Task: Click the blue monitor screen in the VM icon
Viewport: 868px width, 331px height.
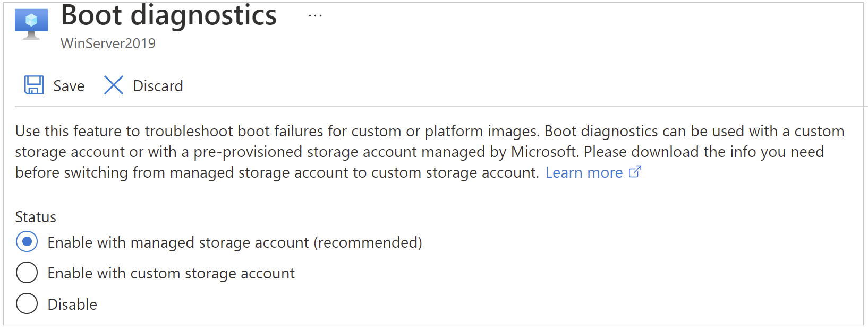Action: (x=31, y=19)
